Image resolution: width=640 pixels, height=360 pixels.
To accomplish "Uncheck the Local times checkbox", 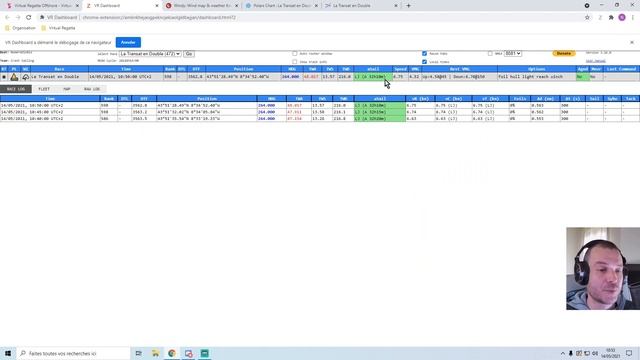I will [424, 62].
